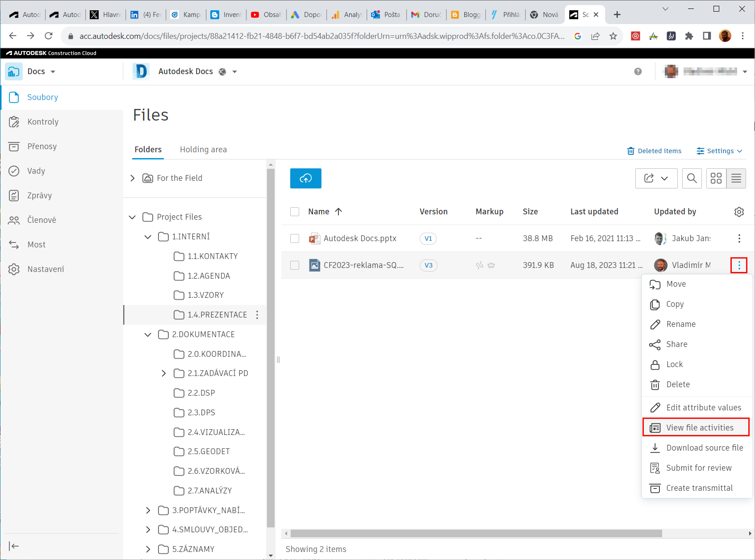Screen dimensions: 755x560
Task: Click the blue upload files button
Action: coord(305,178)
